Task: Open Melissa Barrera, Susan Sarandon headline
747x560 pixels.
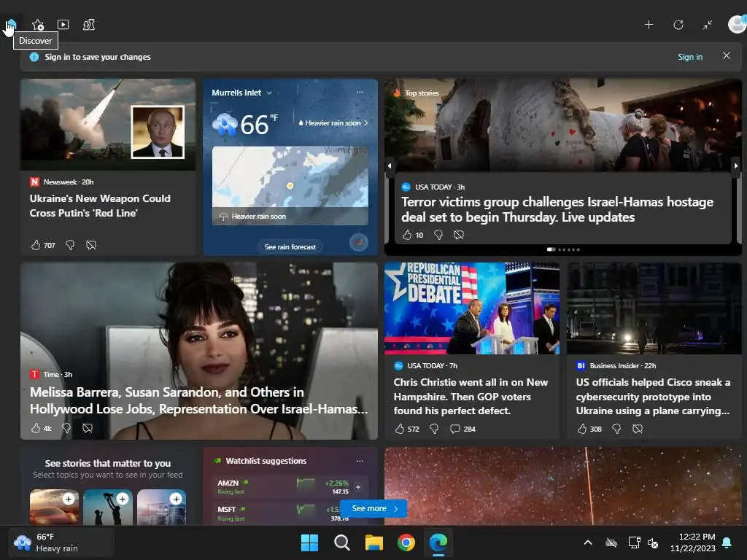Action: 198,400
